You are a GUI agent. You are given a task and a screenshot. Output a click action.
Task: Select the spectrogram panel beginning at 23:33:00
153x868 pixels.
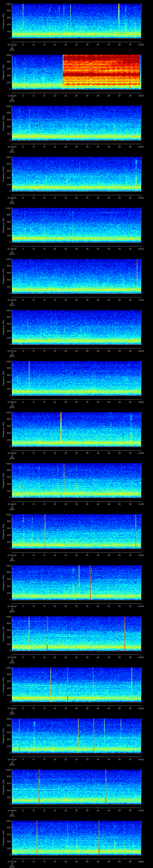76,123
